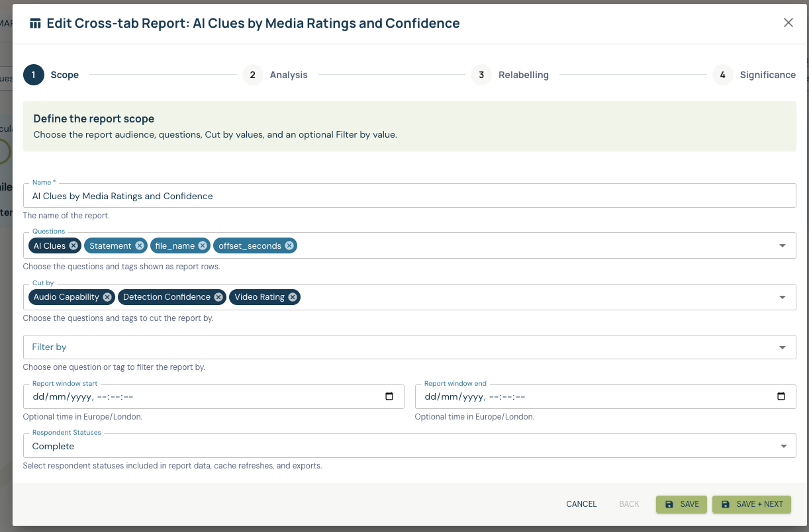Image resolution: width=809 pixels, height=532 pixels.
Task: Remove the offset_seconds question chip
Action: point(289,245)
